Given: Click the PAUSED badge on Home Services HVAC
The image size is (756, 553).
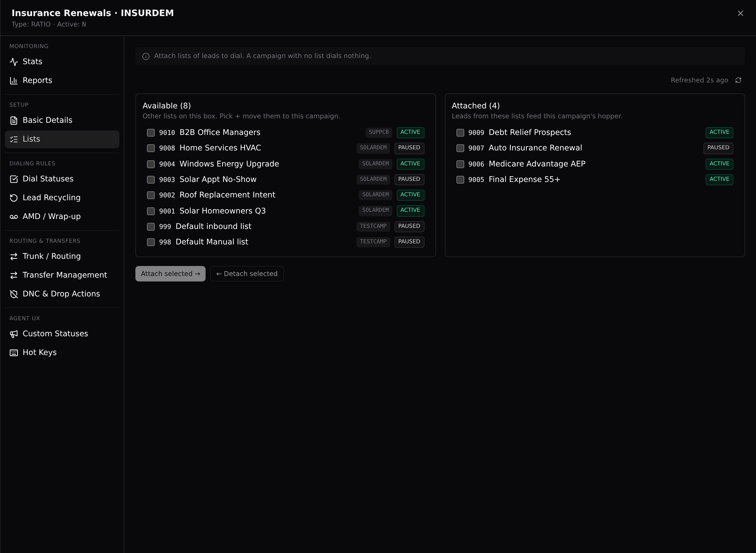Looking at the screenshot, I should (x=409, y=148).
